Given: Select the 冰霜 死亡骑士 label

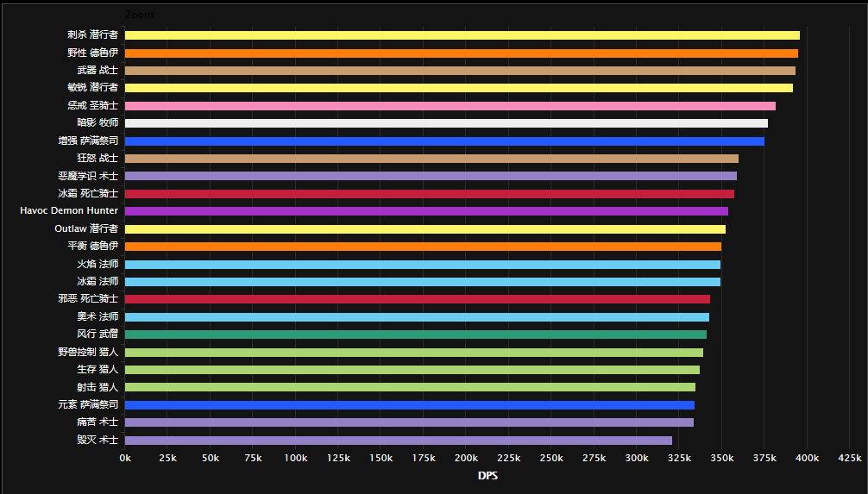Looking at the screenshot, I should click(88, 193).
